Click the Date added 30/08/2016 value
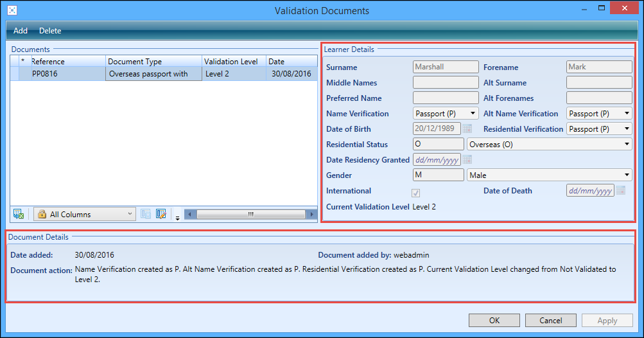Viewport: 644px width, 338px height. point(94,255)
